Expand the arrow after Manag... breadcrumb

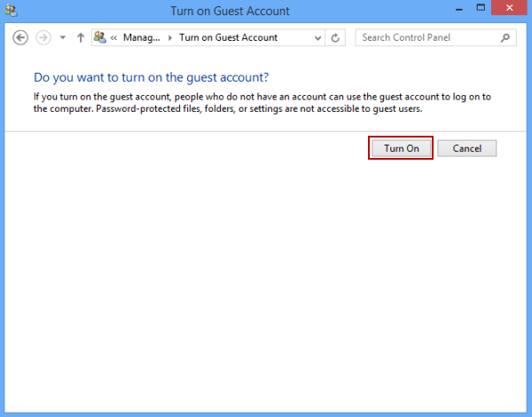click(170, 38)
